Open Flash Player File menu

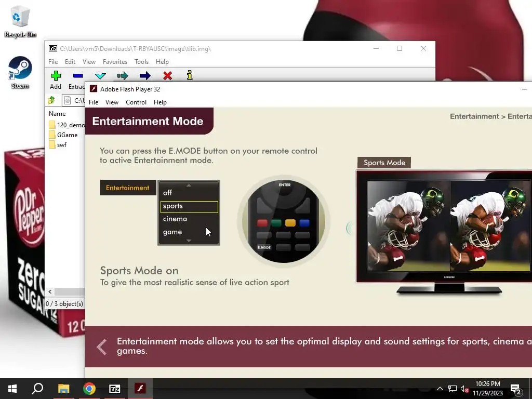tap(94, 102)
